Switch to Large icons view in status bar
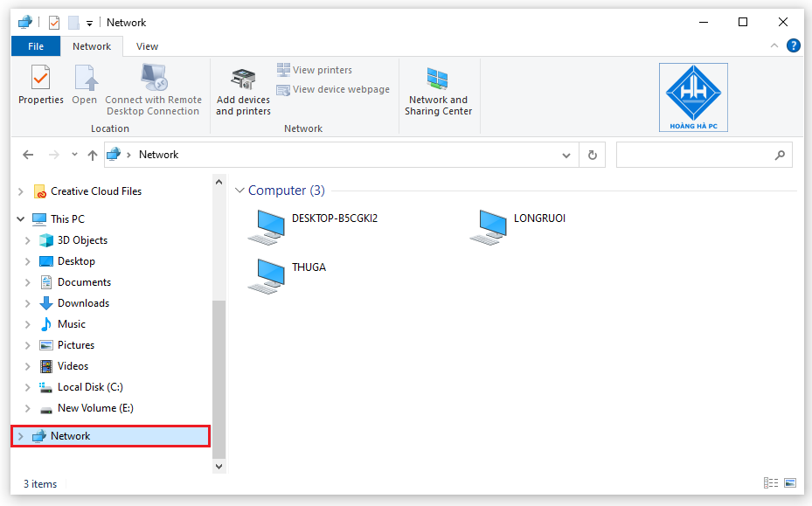Image resolution: width=812 pixels, height=506 pixels. [x=790, y=483]
